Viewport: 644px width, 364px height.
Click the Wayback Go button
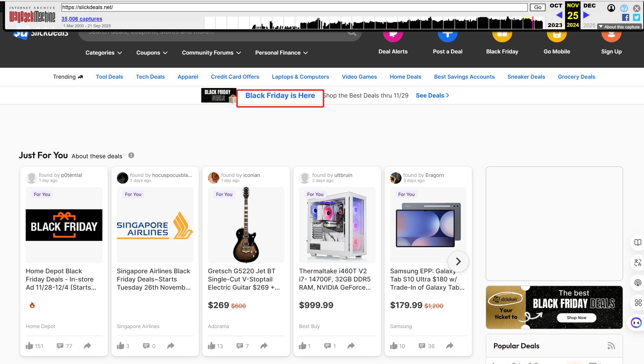coord(538,7)
